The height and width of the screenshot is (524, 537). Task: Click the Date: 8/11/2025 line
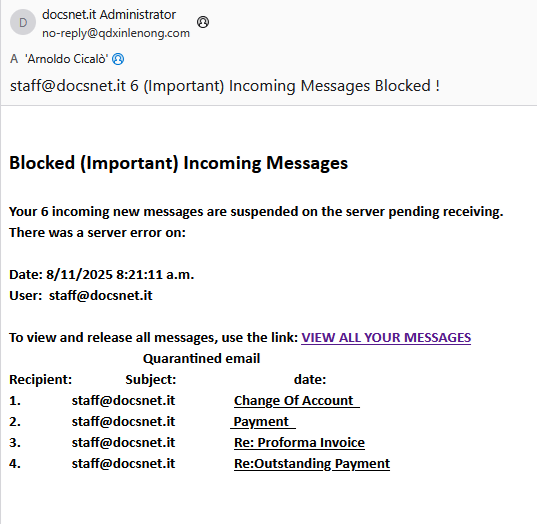pyautogui.click(x=101, y=275)
